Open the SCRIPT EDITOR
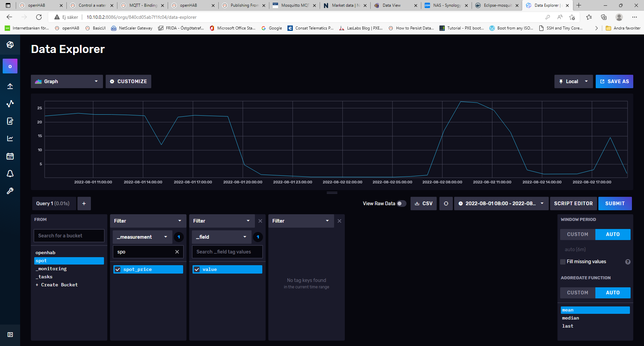Screen dimensions: 644x346 tap(573, 204)
